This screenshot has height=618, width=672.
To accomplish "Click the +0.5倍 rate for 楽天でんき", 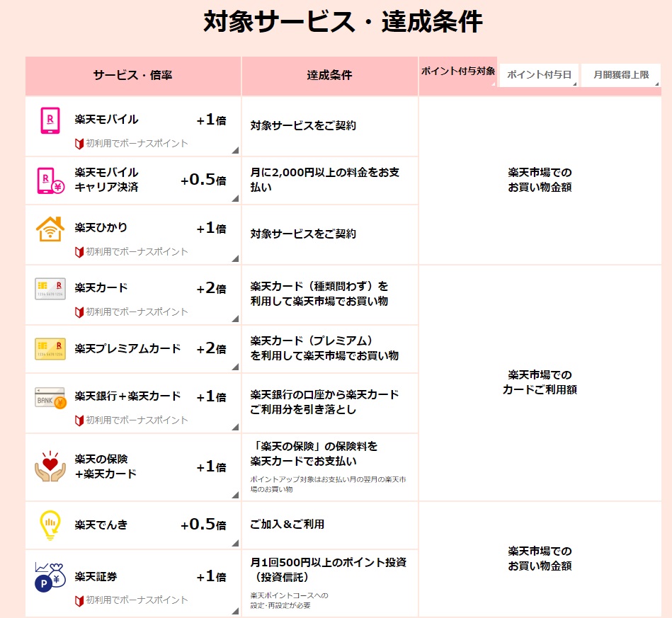I will pos(203,525).
